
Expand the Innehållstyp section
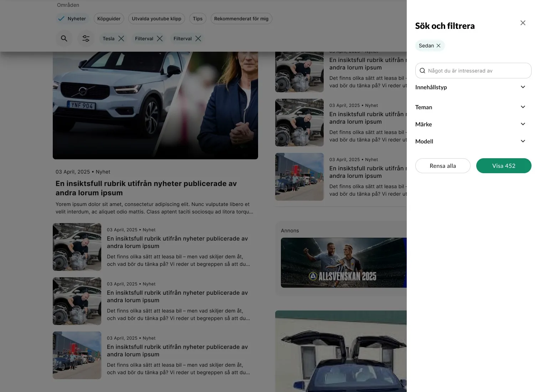(x=470, y=87)
